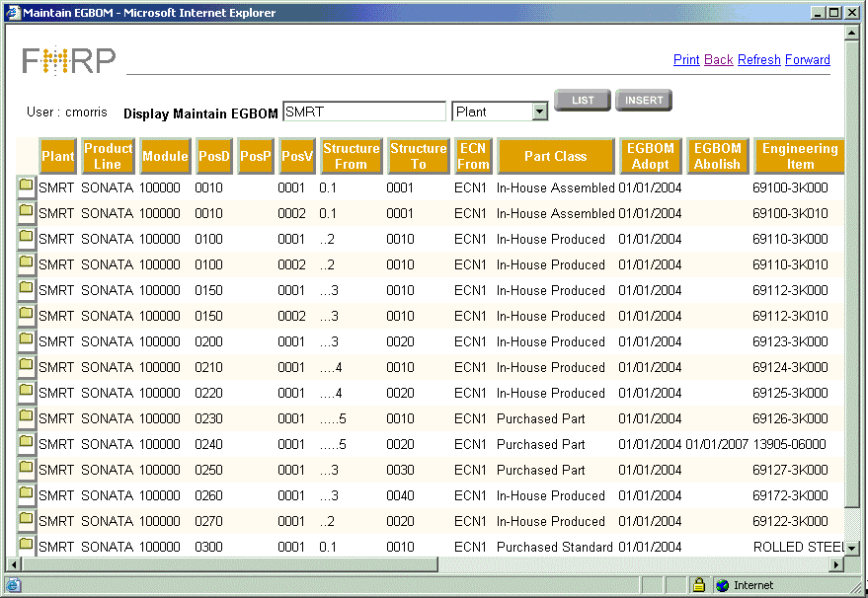Click the PosD value 0210
The width and height of the screenshot is (868, 598).
208,367
